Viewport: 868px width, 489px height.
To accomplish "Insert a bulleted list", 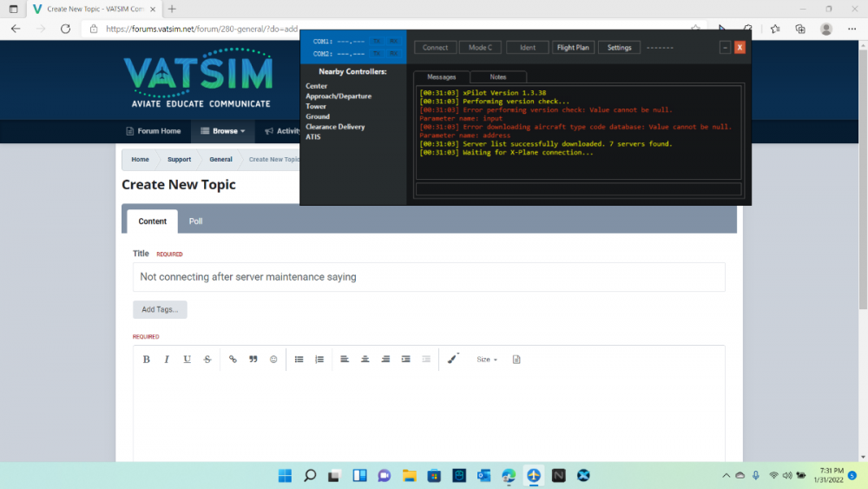I will point(299,359).
